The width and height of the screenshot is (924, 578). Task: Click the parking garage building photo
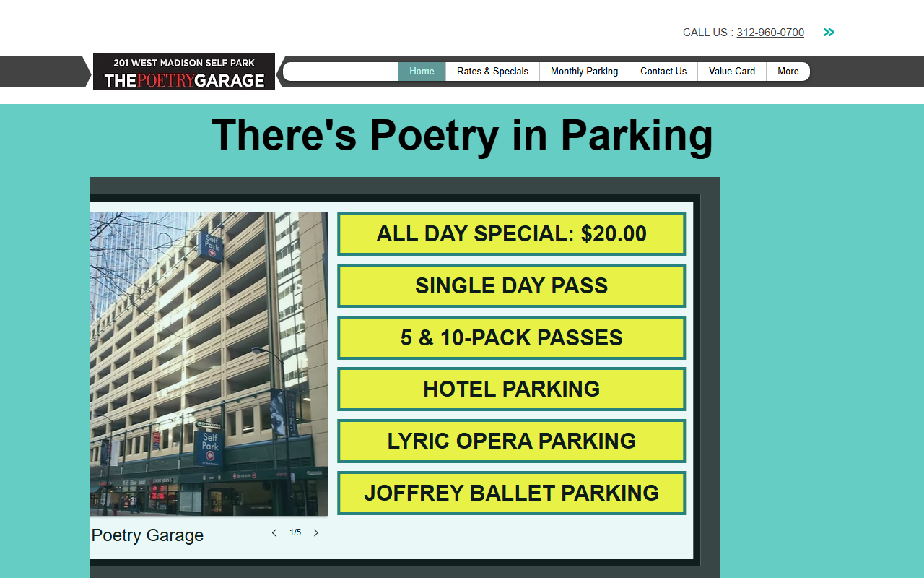(x=209, y=363)
